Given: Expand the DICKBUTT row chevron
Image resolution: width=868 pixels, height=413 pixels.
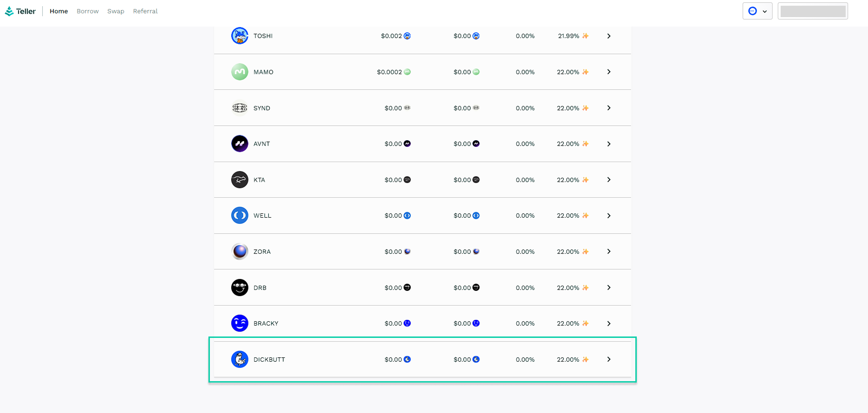Looking at the screenshot, I should pyautogui.click(x=609, y=360).
